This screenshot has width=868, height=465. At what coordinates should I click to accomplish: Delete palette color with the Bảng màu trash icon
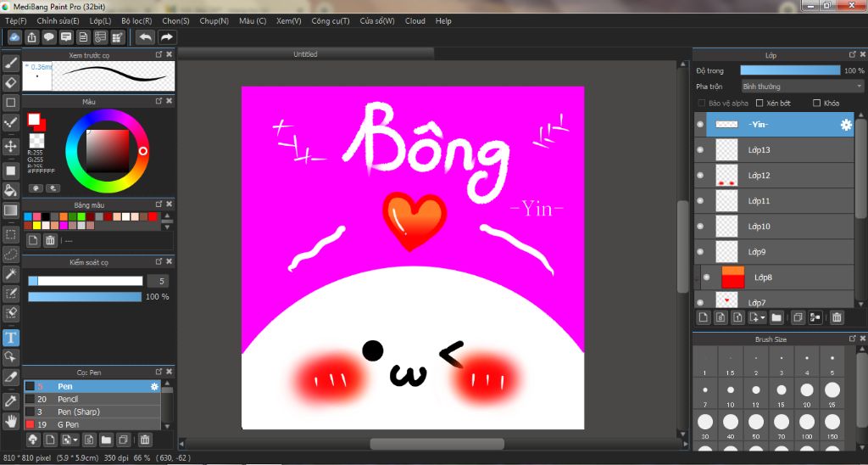(50, 240)
